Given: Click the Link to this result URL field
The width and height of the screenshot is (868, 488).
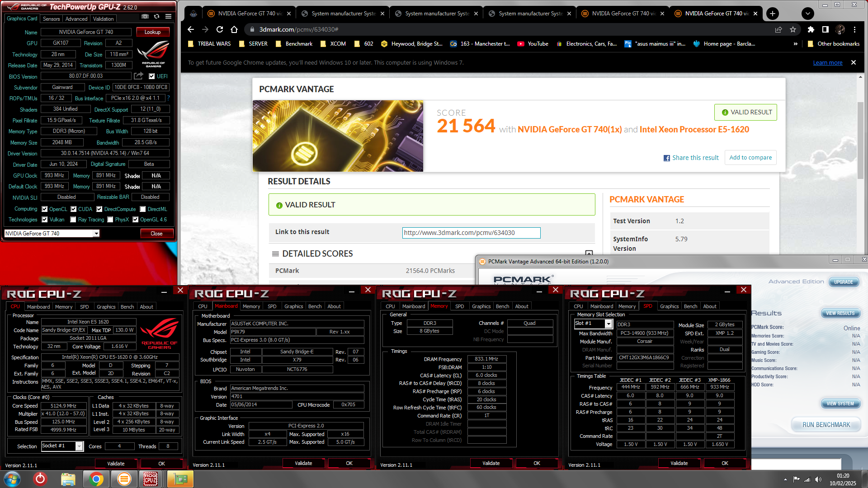Looking at the screenshot, I should tap(471, 233).
